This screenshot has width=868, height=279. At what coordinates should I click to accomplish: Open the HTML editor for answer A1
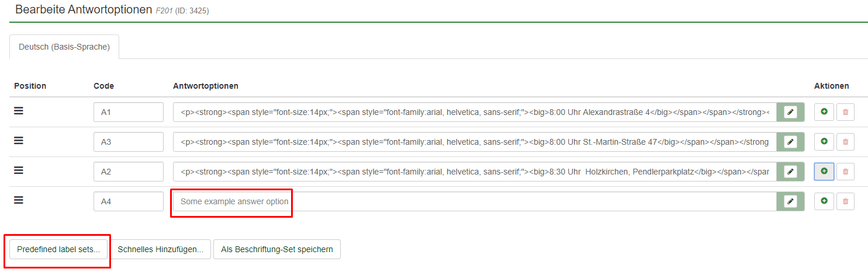tap(790, 112)
